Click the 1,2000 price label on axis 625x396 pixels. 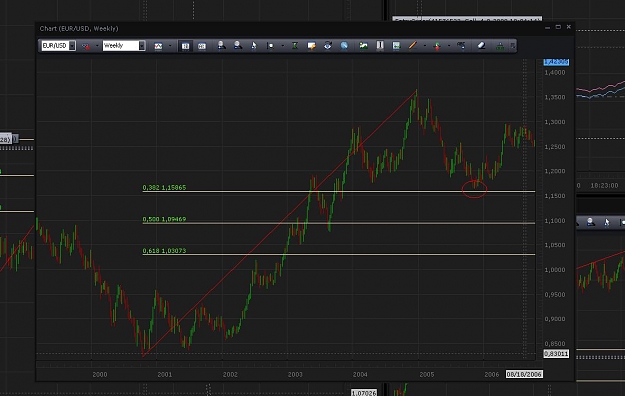coord(555,171)
